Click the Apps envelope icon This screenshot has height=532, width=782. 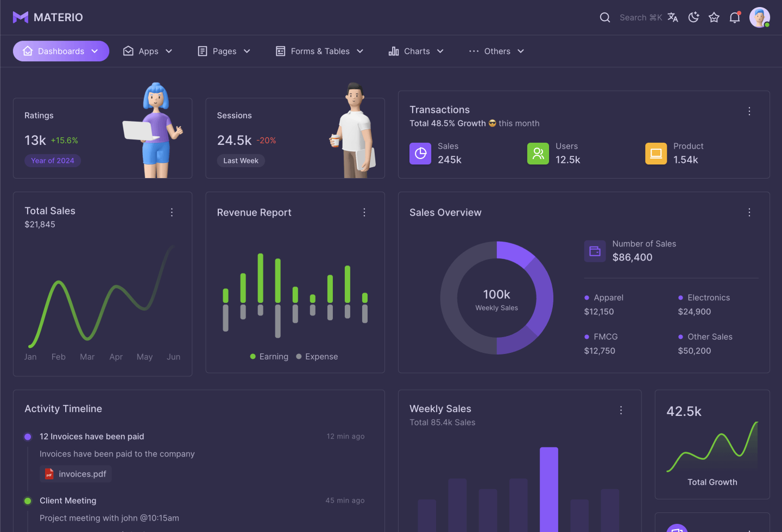pos(128,51)
